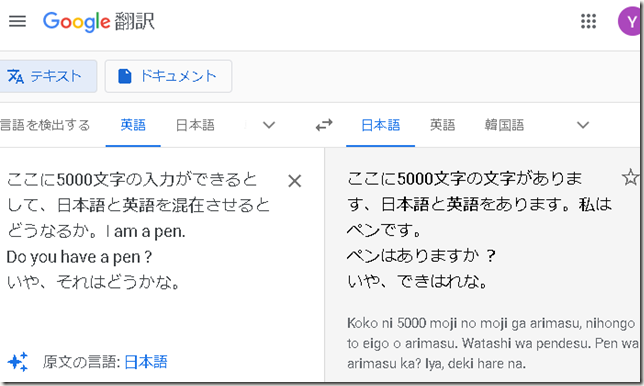
Task: Open the Google apps grid
Action: [588, 21]
